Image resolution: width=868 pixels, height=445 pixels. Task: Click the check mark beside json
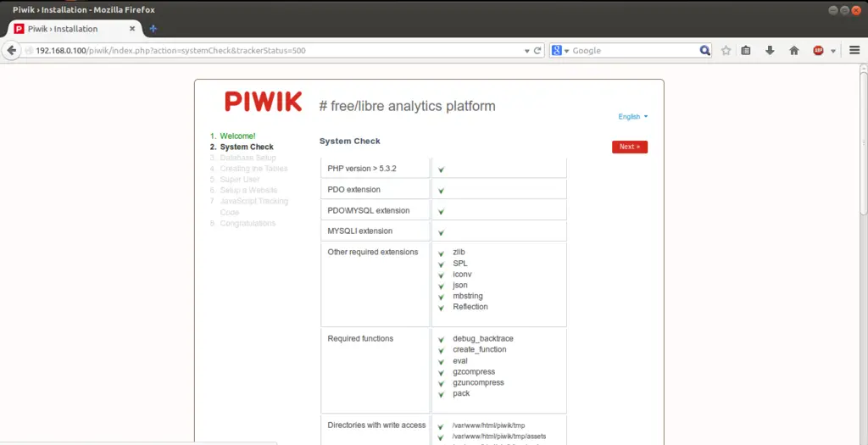tap(441, 286)
